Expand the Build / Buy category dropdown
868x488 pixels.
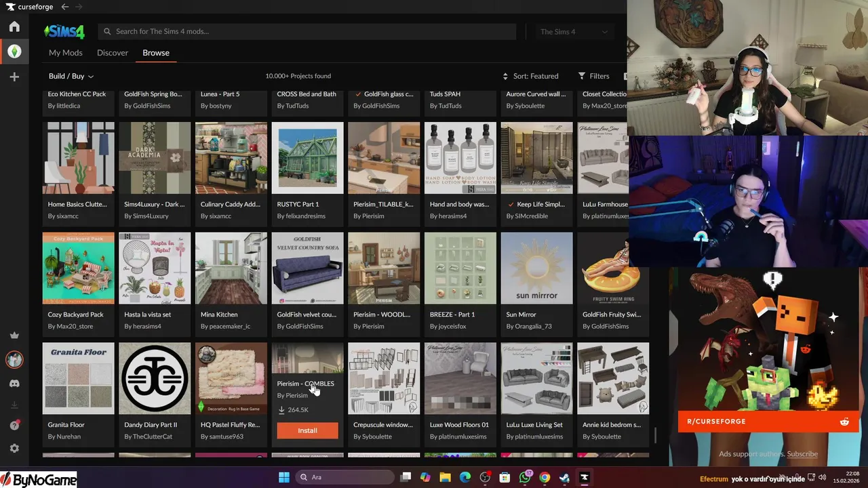pos(71,76)
